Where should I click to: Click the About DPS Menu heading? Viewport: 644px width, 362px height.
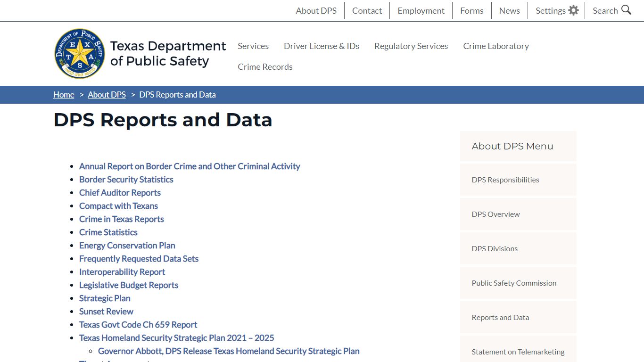pos(512,146)
